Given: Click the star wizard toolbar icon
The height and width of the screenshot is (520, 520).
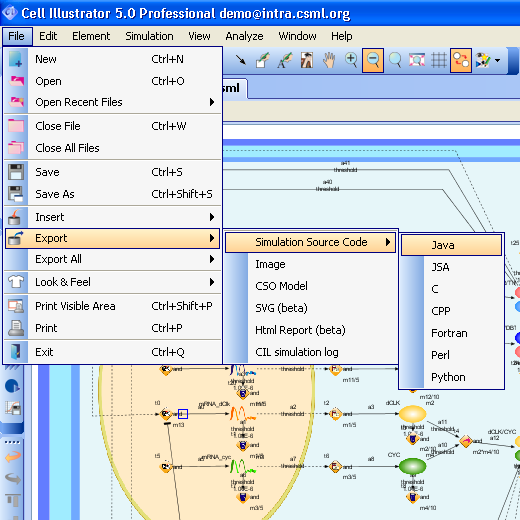Looking at the screenshot, I should click(x=483, y=60).
